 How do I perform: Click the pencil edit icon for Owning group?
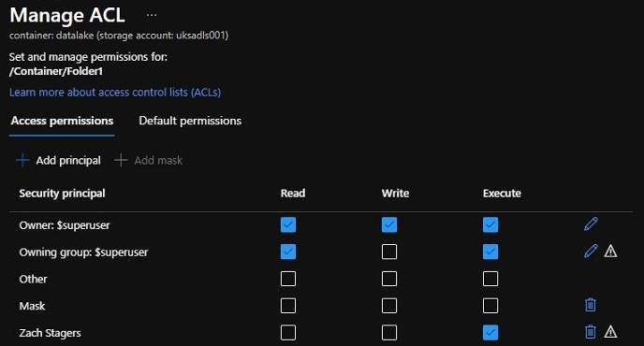pyautogui.click(x=591, y=251)
